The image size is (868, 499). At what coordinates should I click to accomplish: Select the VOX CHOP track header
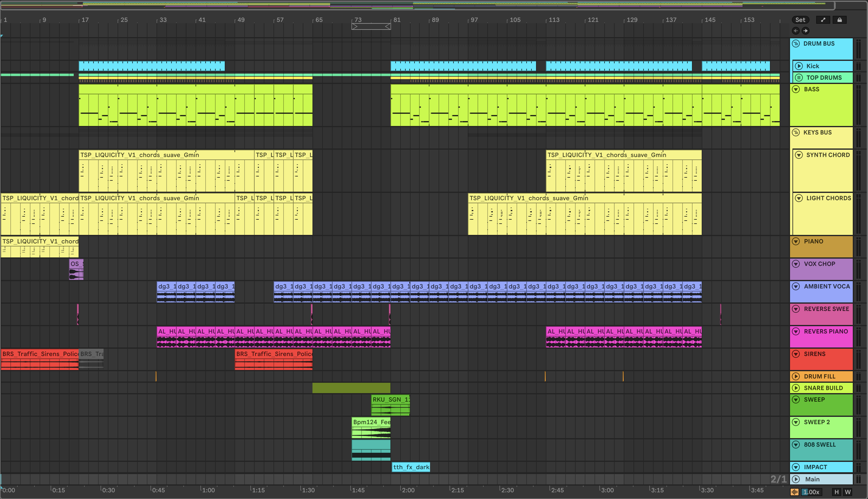(819, 263)
